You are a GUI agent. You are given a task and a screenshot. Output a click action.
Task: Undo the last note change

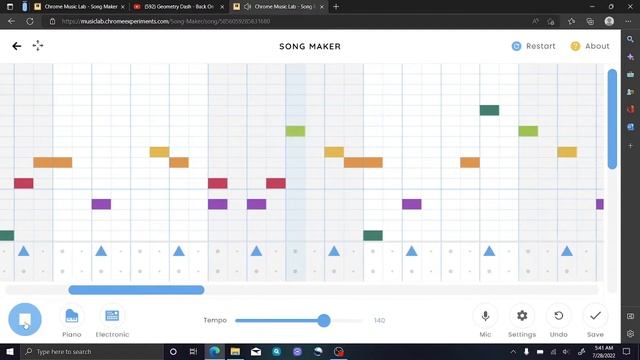559,321
